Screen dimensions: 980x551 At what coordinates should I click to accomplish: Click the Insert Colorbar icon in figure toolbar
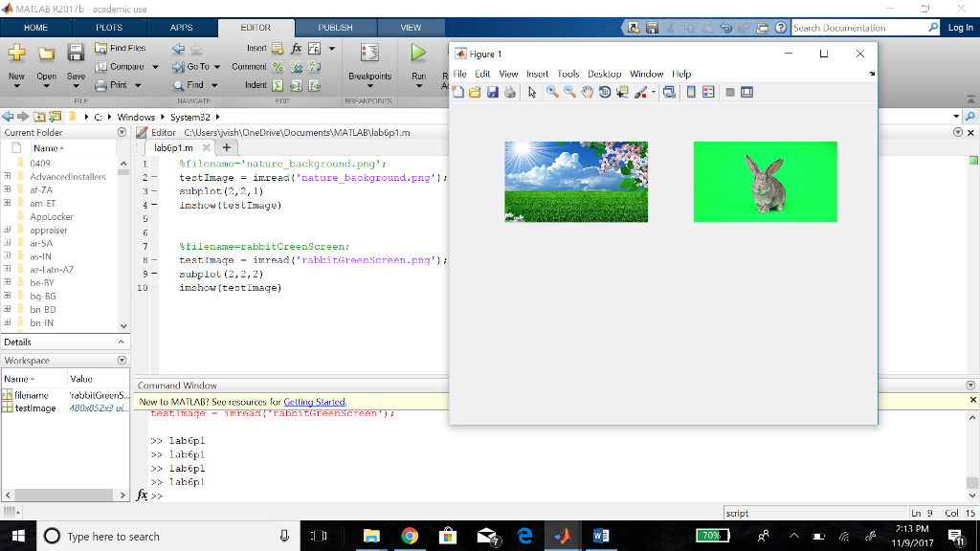(x=691, y=92)
